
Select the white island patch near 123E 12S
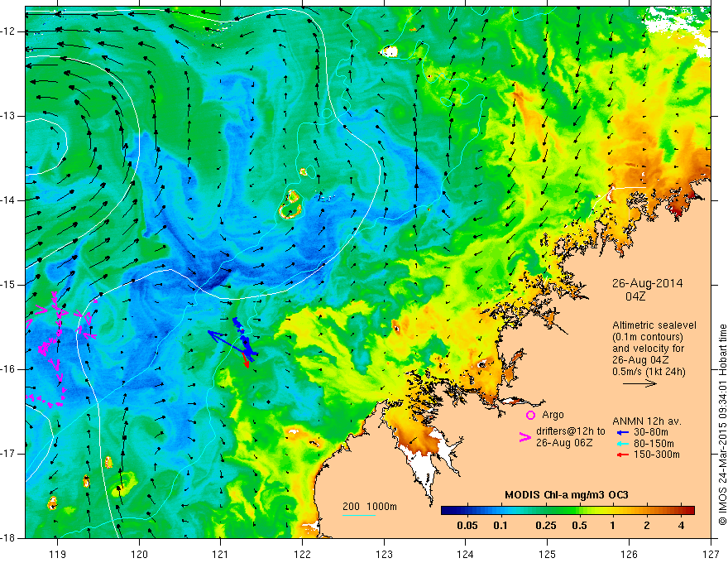[390, 51]
